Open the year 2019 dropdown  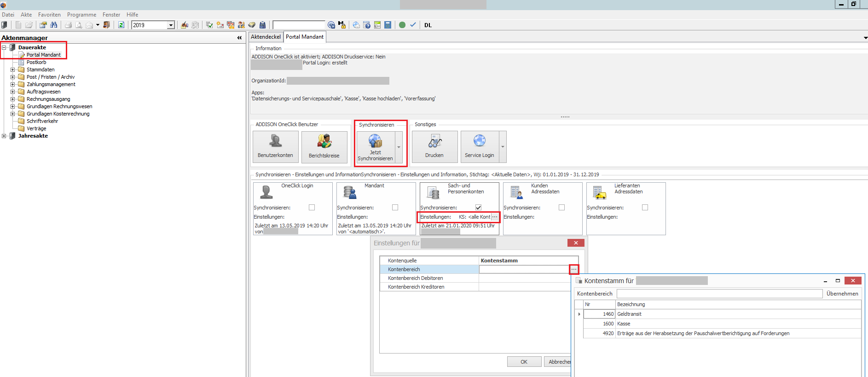(171, 25)
